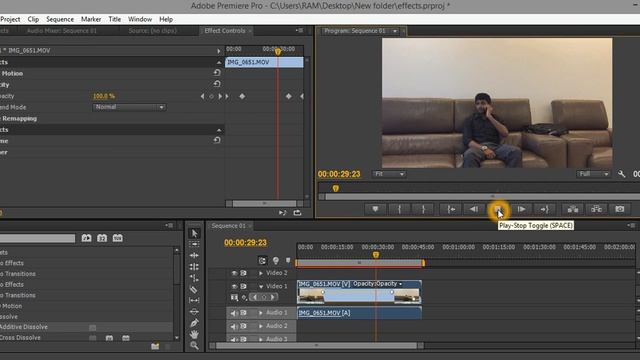
Task: Select Cross Dissolve transition
Action: 20,338
